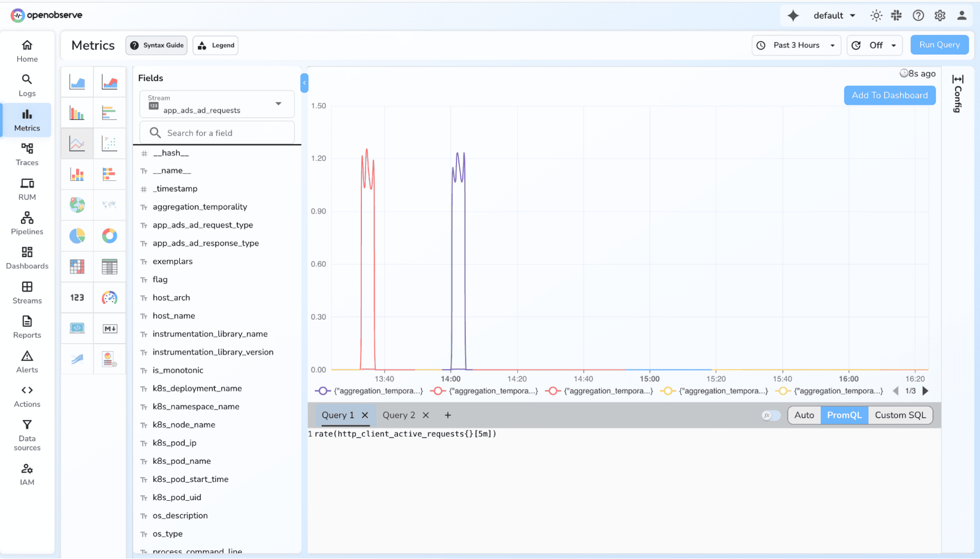The height and width of the screenshot is (559, 980).
Task: Select the gauge chart type icon
Action: click(109, 298)
